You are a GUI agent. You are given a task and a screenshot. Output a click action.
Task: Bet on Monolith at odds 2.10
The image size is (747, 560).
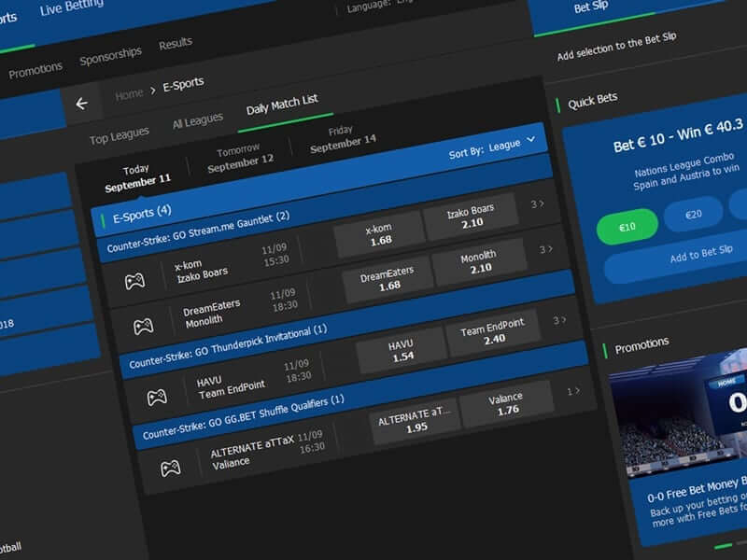[480, 261]
